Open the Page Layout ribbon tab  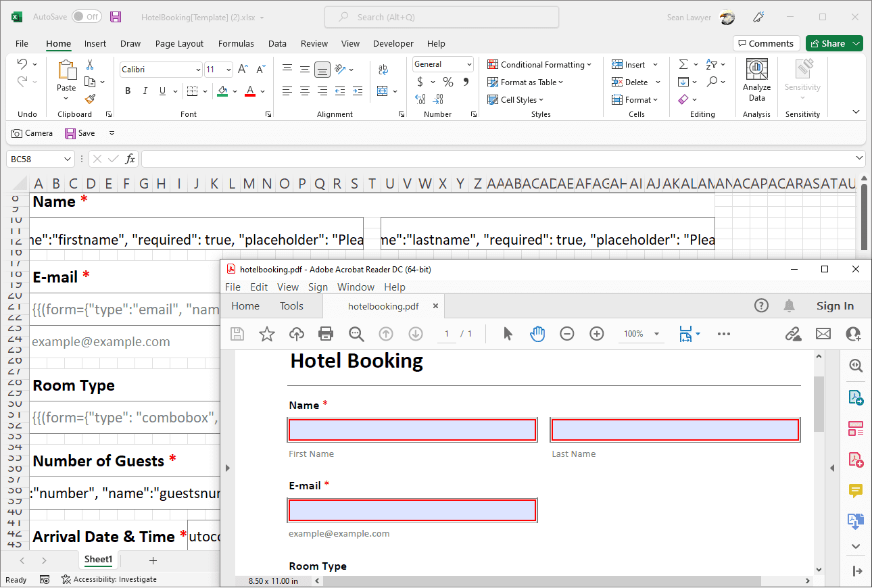[x=179, y=43]
